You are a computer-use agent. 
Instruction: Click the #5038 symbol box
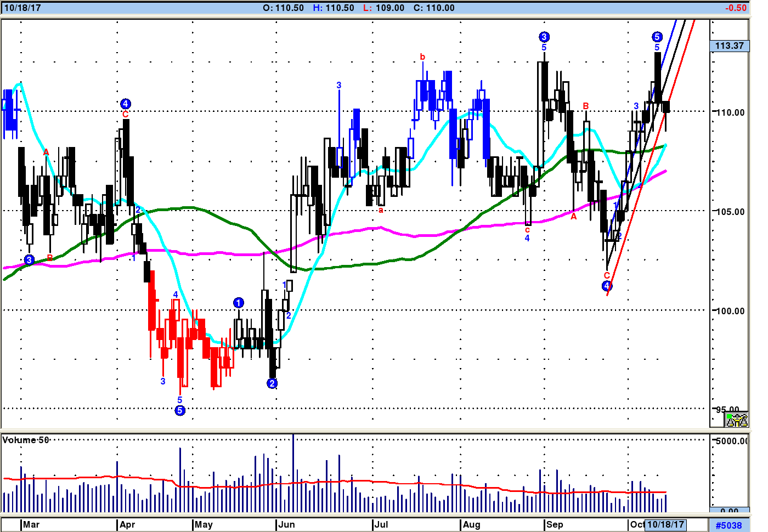tap(729, 525)
